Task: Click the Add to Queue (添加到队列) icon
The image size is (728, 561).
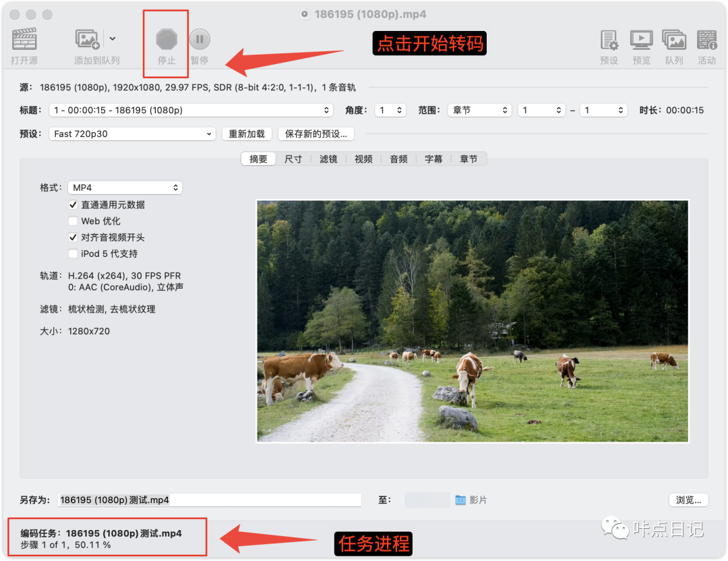Action: pos(88,40)
